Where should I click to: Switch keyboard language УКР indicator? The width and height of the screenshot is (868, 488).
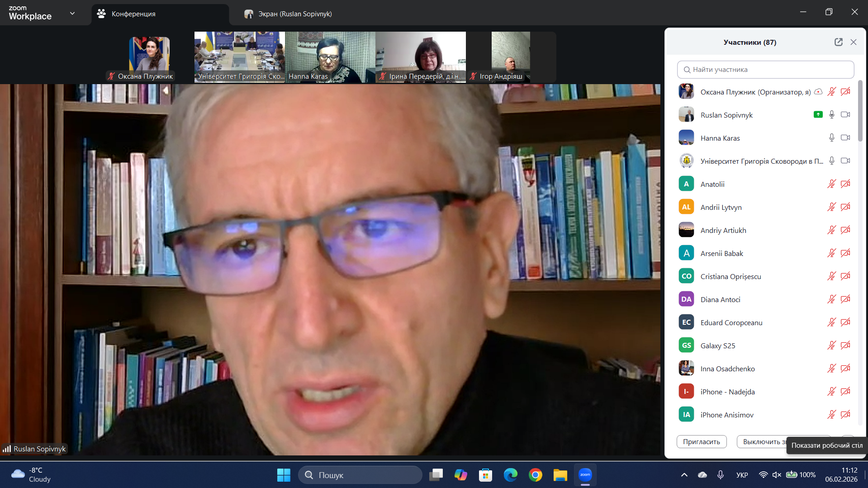742,475
